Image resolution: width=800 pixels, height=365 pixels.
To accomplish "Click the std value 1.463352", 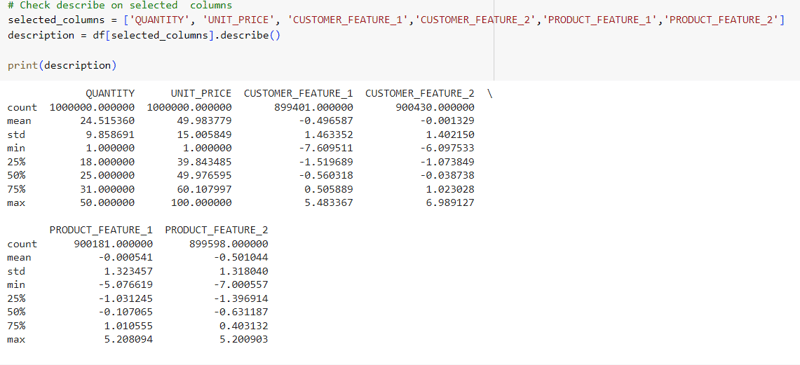I will click(x=329, y=135).
